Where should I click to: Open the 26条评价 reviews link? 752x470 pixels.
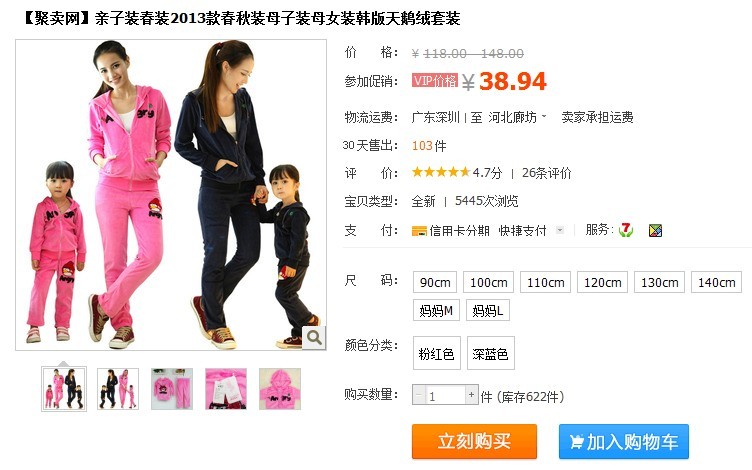pos(546,173)
